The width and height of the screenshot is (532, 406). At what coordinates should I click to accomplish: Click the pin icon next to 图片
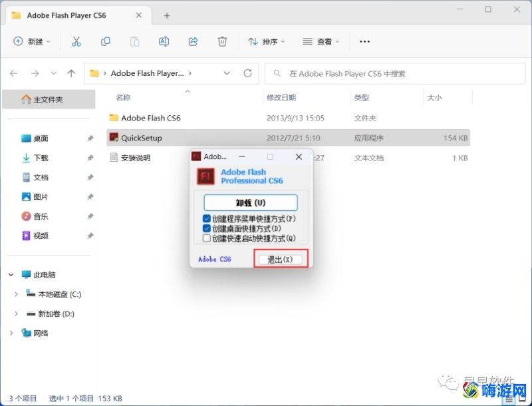(90, 196)
